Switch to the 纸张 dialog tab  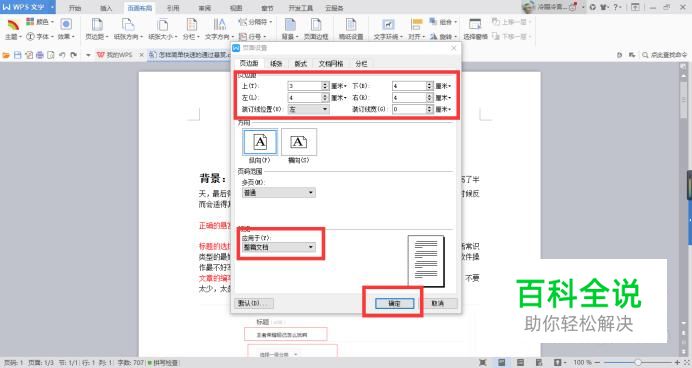[276, 64]
